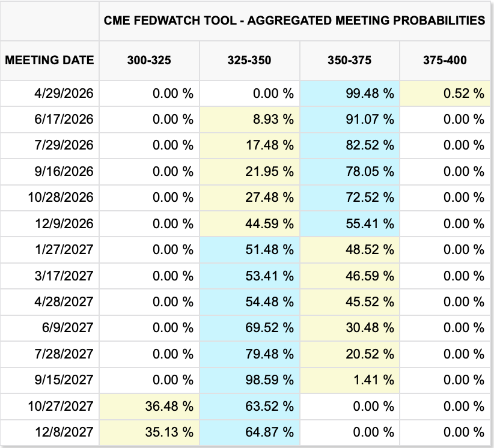Click the 99.48 % probability cell
The image size is (494, 448).
pos(369,93)
